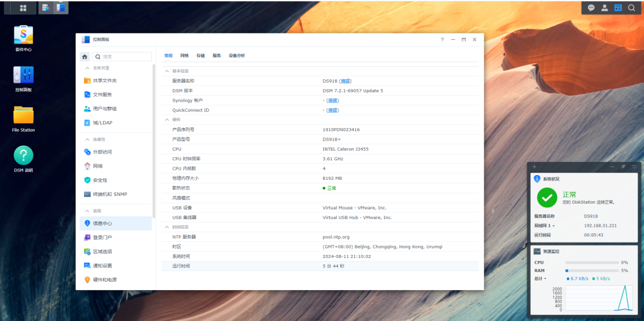Collapse the 基本信息 section
Viewport: 644px width, 321px height.
point(167,71)
